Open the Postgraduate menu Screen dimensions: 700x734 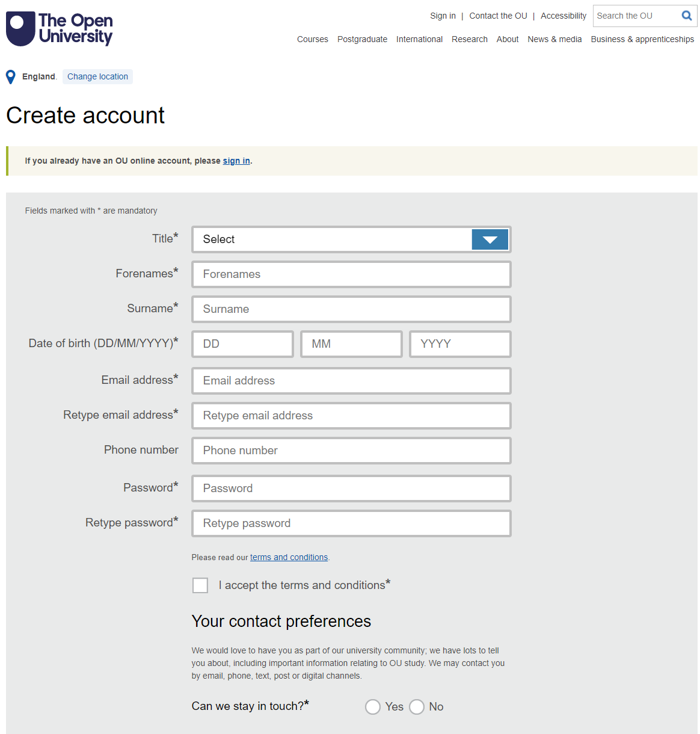tap(362, 39)
